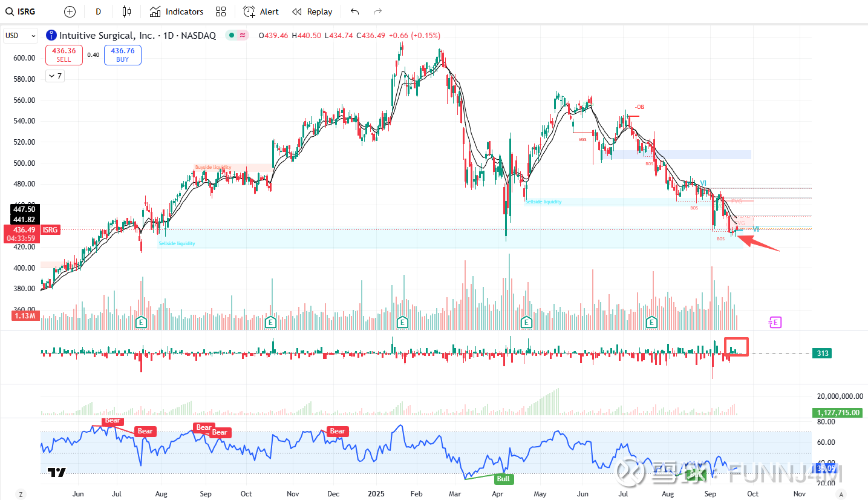Expand the USD currency dropdown

[x=20, y=36]
